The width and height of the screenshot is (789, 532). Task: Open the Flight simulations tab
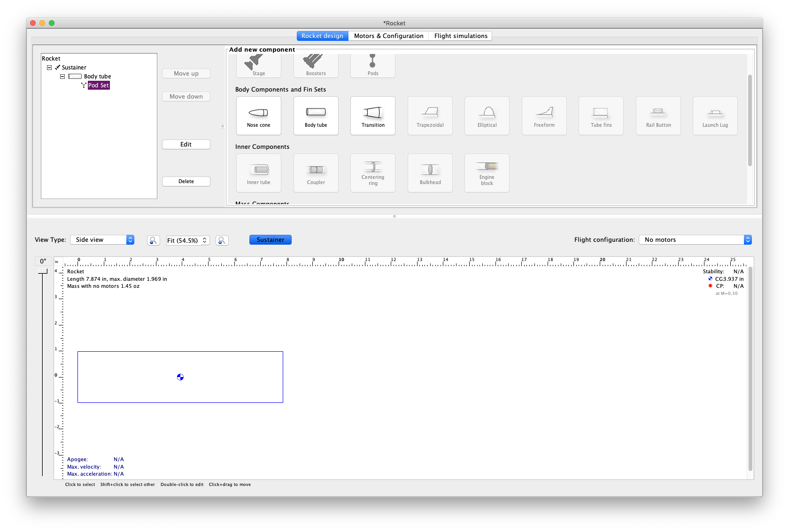[x=460, y=36]
